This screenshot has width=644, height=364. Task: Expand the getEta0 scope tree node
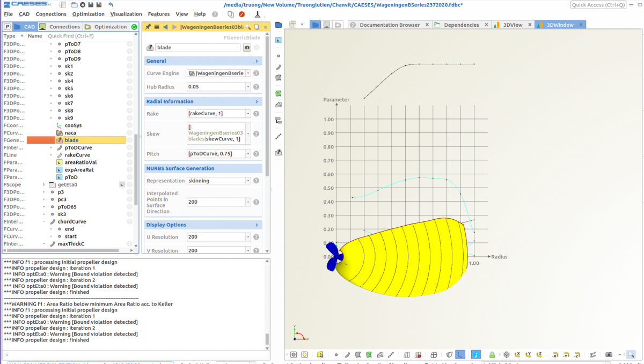tap(44, 184)
